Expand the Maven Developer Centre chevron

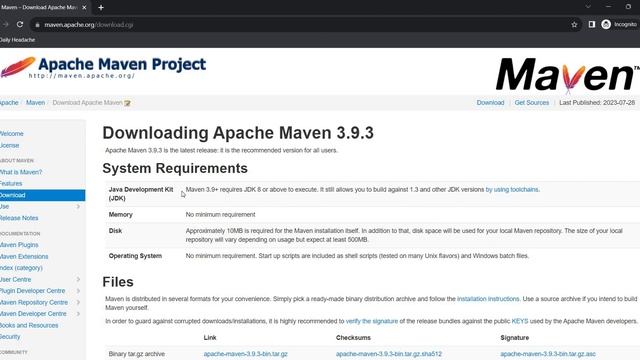point(78,313)
